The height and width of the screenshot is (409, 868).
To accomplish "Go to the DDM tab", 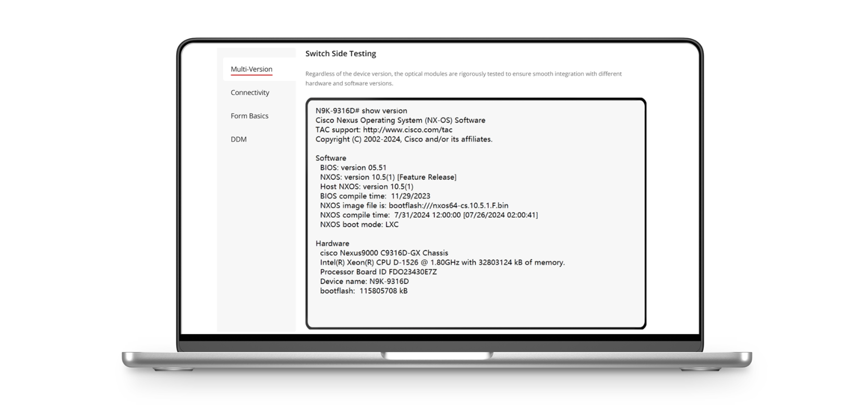I will coord(238,140).
